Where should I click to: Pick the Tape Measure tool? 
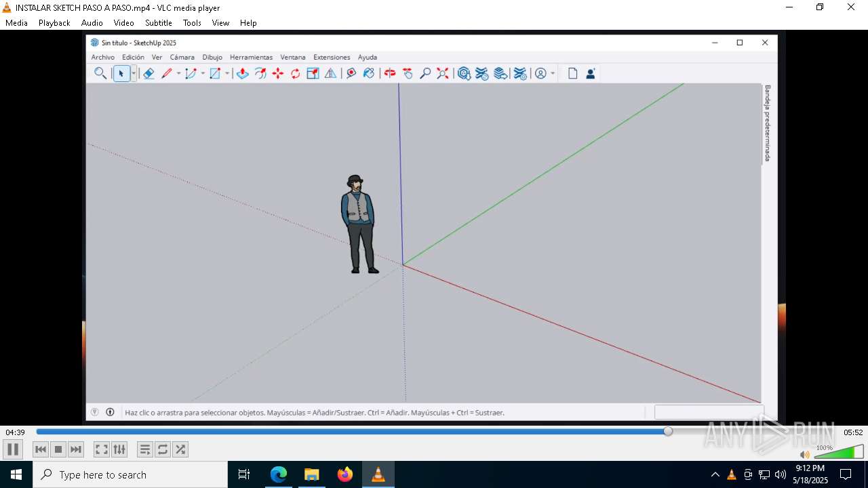tap(351, 73)
